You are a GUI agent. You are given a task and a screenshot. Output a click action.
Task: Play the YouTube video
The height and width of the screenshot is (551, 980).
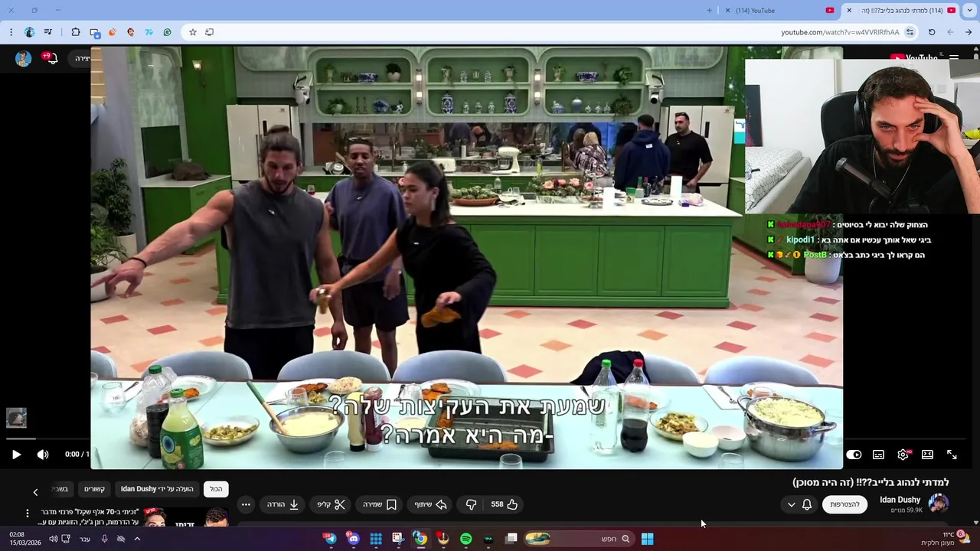16,455
